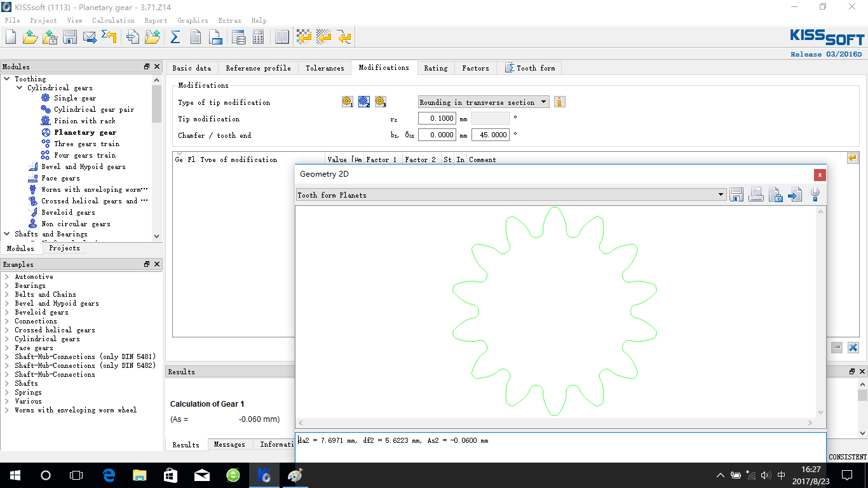Open Geometry 2D wrench properties icon
The height and width of the screenshot is (488, 868).
[x=815, y=194]
